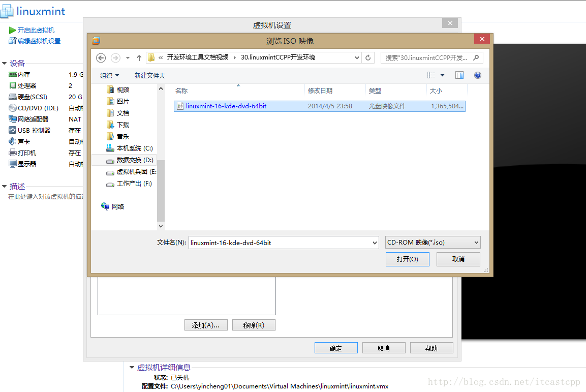Go up one folder level
The width and height of the screenshot is (586, 392).
[x=139, y=58]
